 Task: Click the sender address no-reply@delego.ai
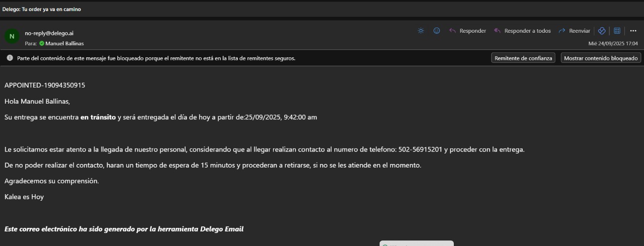click(49, 33)
